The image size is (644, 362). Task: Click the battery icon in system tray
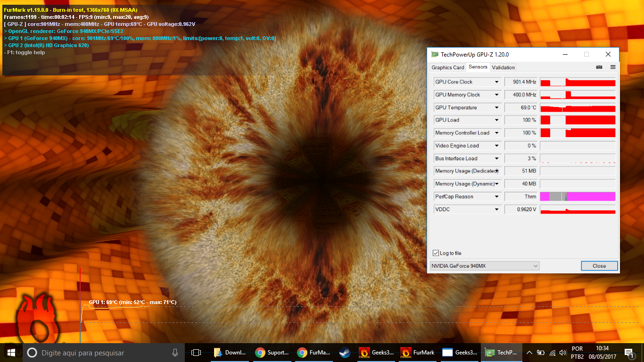tap(541, 353)
